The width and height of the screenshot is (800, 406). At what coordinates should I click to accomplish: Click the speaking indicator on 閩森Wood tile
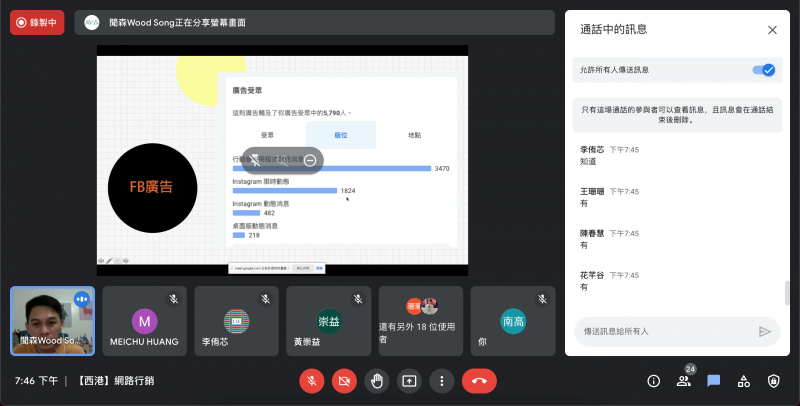click(82, 299)
